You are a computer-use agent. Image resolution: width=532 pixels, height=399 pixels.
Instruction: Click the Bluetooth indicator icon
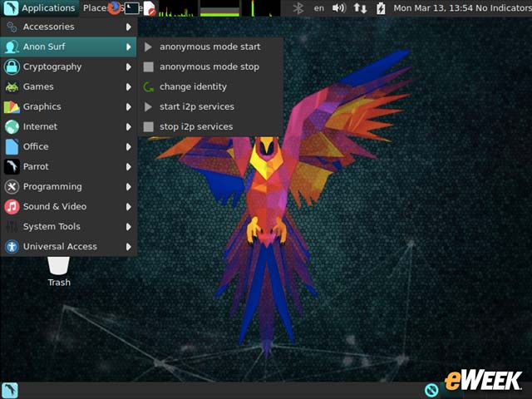tap(298, 7)
